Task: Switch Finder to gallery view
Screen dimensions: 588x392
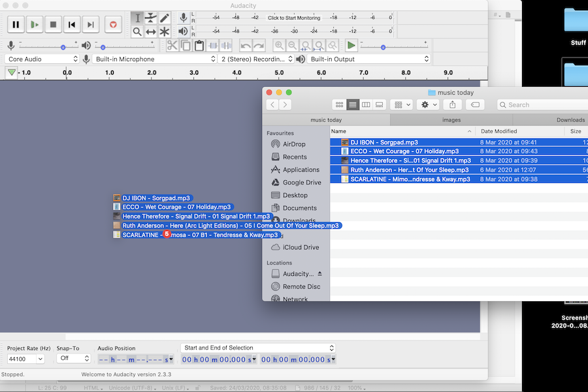Action: click(x=380, y=105)
